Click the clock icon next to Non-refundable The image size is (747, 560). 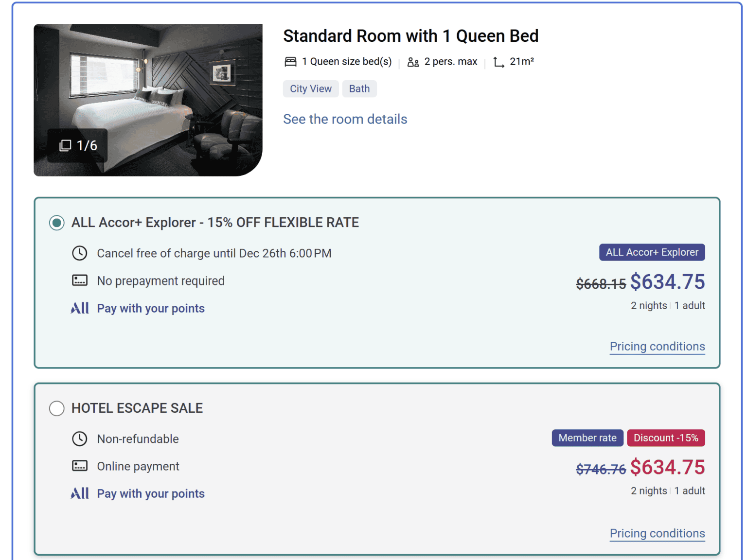[80, 439]
